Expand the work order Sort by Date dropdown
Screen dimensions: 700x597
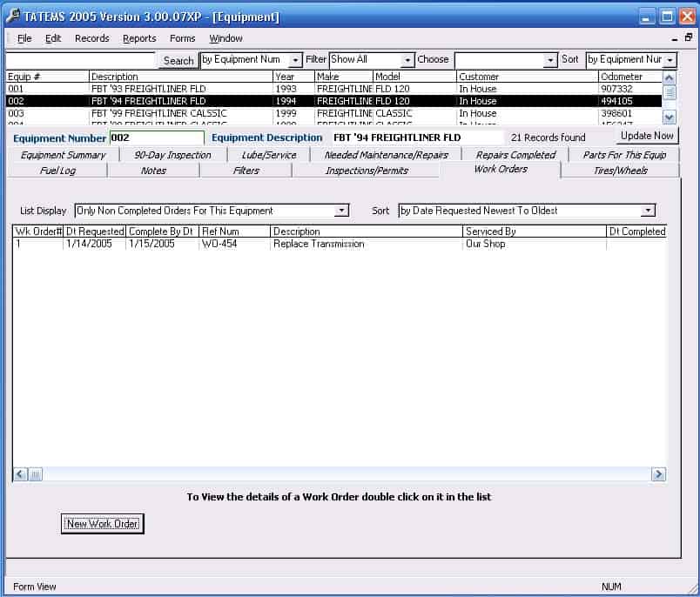(648, 211)
